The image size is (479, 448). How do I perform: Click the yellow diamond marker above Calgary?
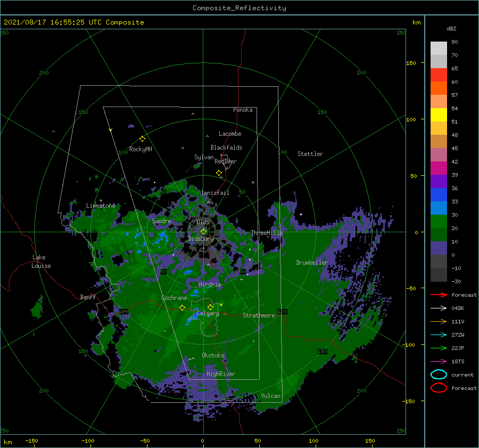(x=210, y=307)
